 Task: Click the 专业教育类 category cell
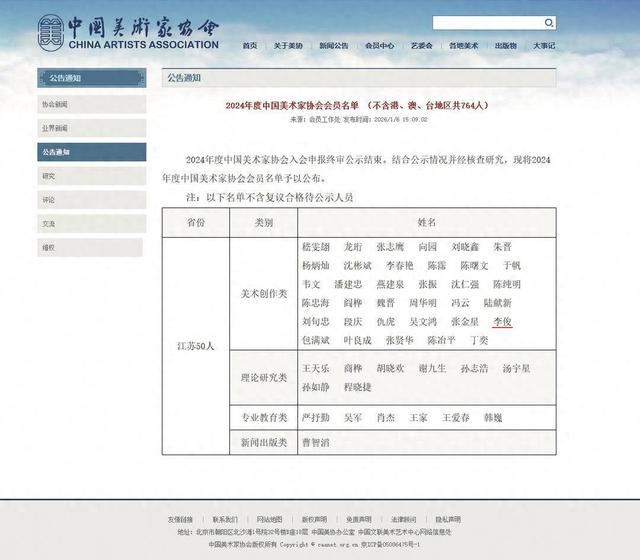pyautogui.click(x=264, y=418)
